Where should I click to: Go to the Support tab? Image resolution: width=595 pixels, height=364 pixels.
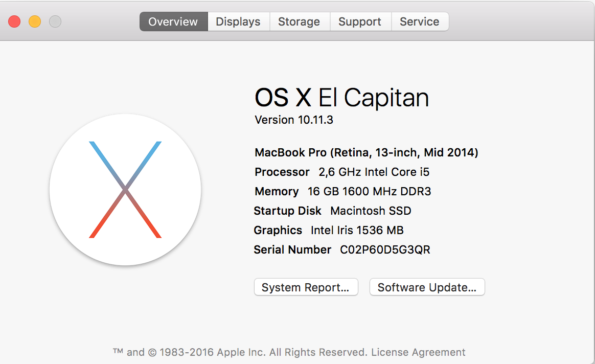click(x=360, y=21)
